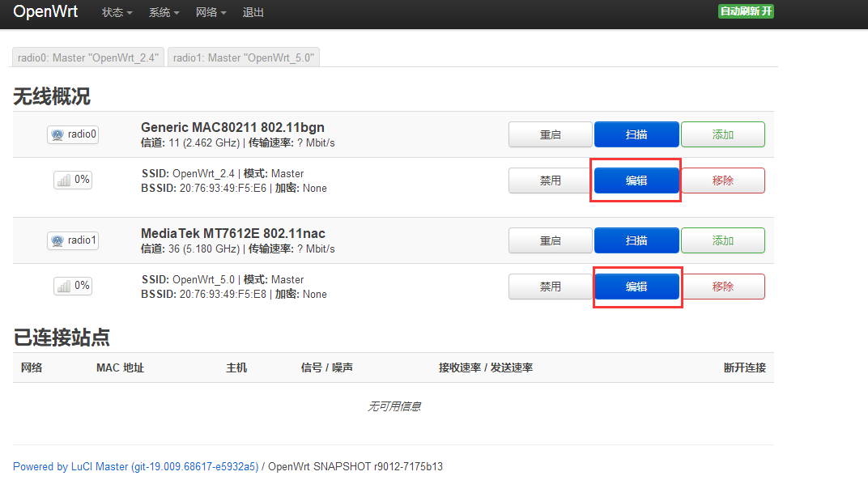The width and height of the screenshot is (868, 480).
Task: Click BSSID 20:76:93:49:F5:E8 text
Action: tap(204, 295)
